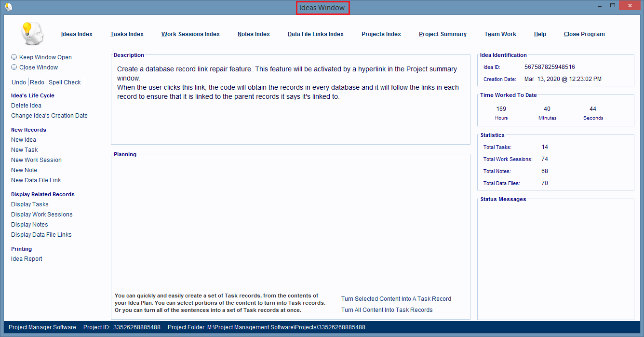Click the Total Work Sessions count 74
Image resolution: width=644 pixels, height=337 pixels.
point(545,159)
